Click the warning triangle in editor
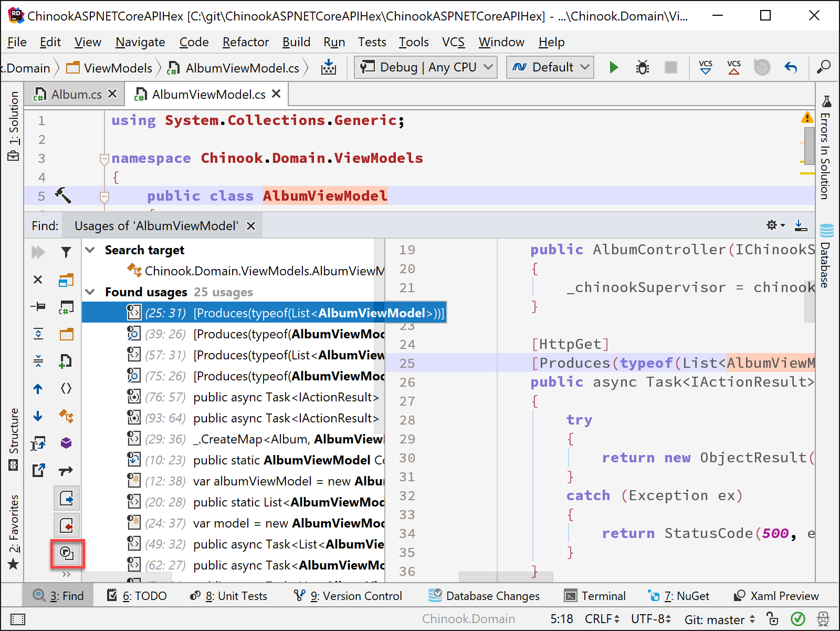 [807, 118]
